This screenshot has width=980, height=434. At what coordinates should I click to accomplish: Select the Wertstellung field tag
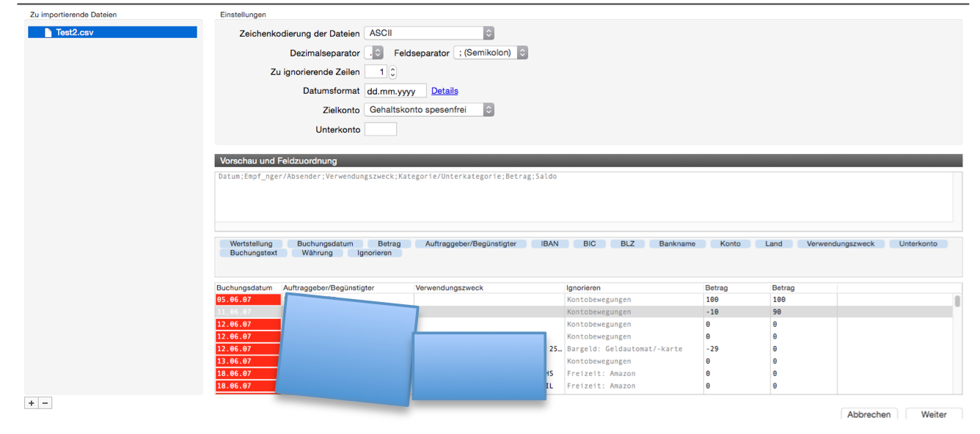pos(251,244)
